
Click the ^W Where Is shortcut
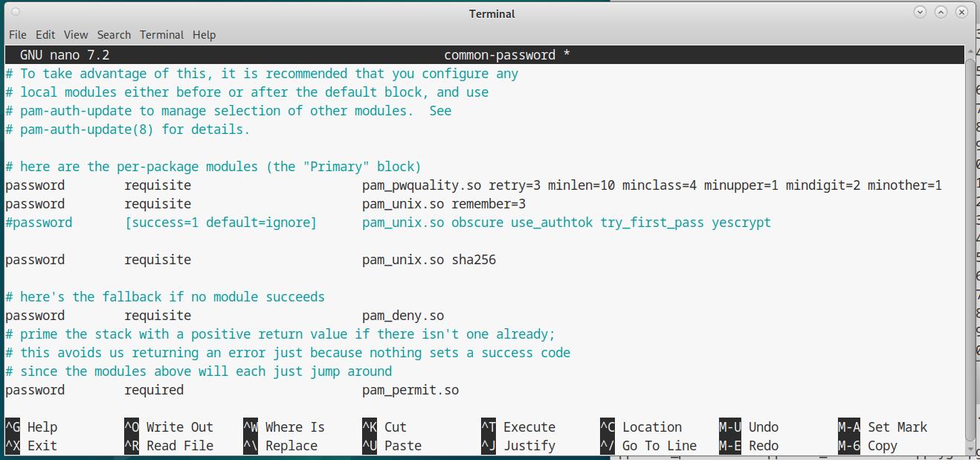[x=284, y=427]
